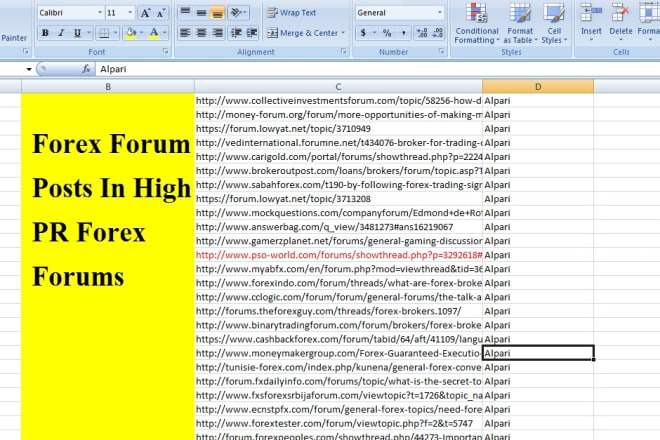Screen dimensions: 660x440
Task: Click the Insert Function fx icon
Action: click(86, 69)
